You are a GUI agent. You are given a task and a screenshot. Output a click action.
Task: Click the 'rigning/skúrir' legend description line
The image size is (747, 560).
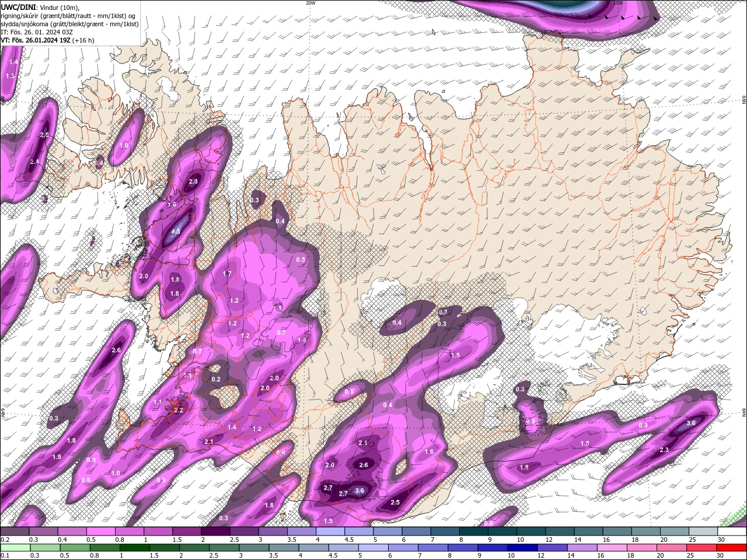pyautogui.click(x=68, y=16)
